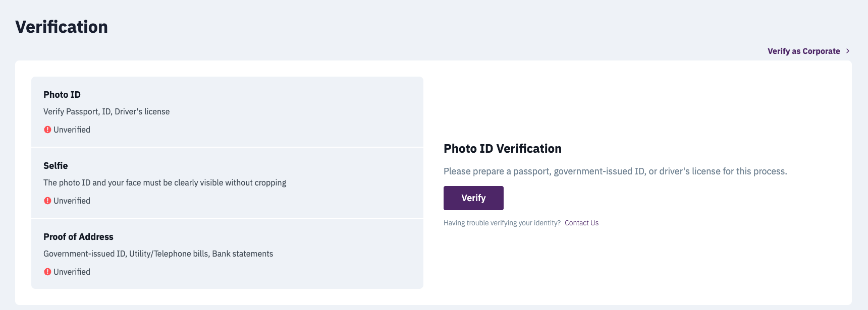Viewport: 868px width, 310px height.
Task: Click the chevron next to Verify as Corporate
Action: (848, 51)
